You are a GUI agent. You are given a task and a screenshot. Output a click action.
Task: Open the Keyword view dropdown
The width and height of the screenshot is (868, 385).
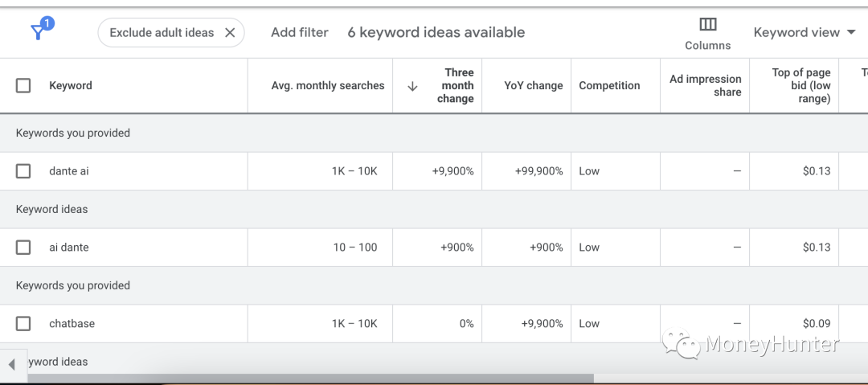[x=805, y=33]
